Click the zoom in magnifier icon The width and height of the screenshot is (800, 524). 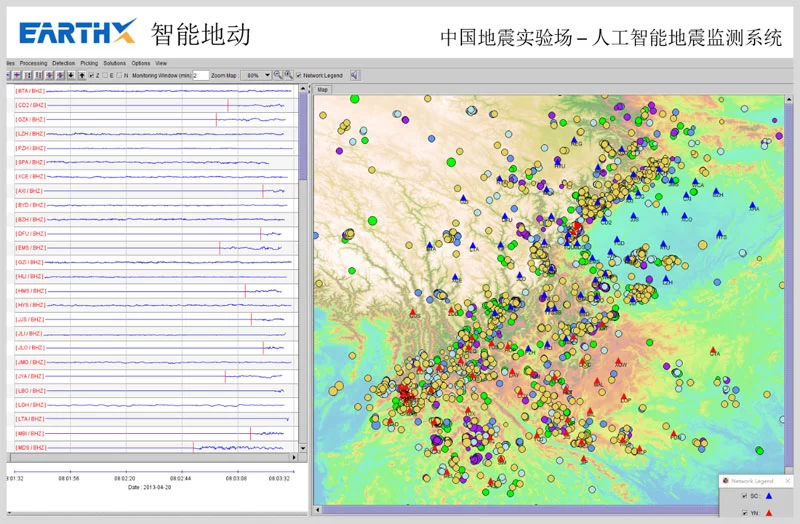coord(289,75)
